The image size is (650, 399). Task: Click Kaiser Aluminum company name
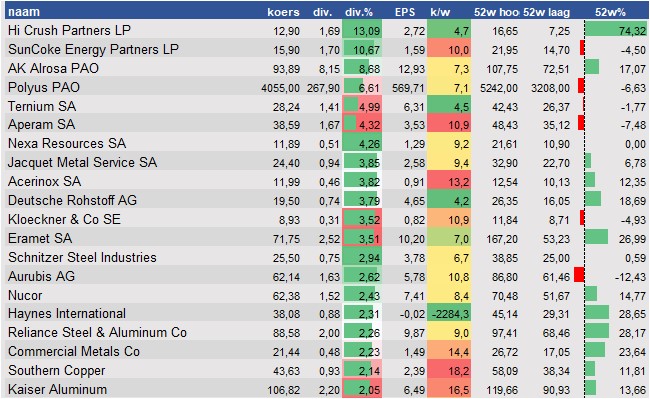[57, 389]
